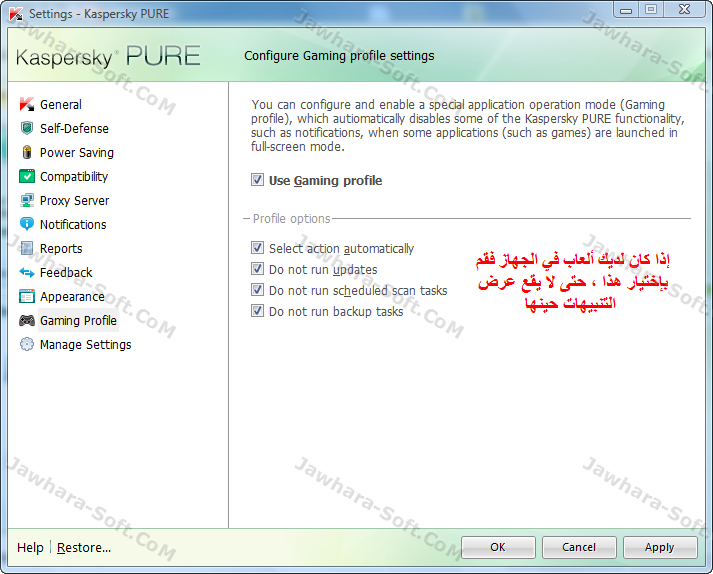713x574 pixels.
Task: Select the Compatibility section
Action: tap(74, 176)
